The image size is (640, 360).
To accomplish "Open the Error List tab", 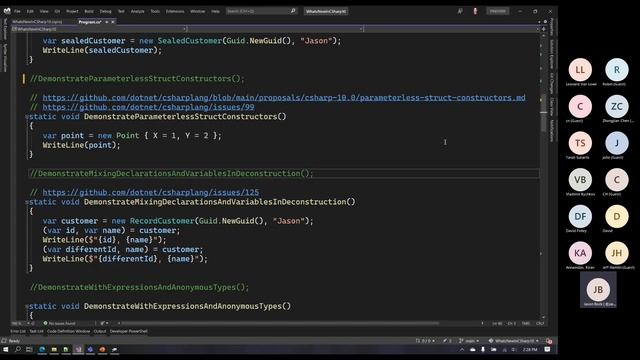I will [18, 331].
